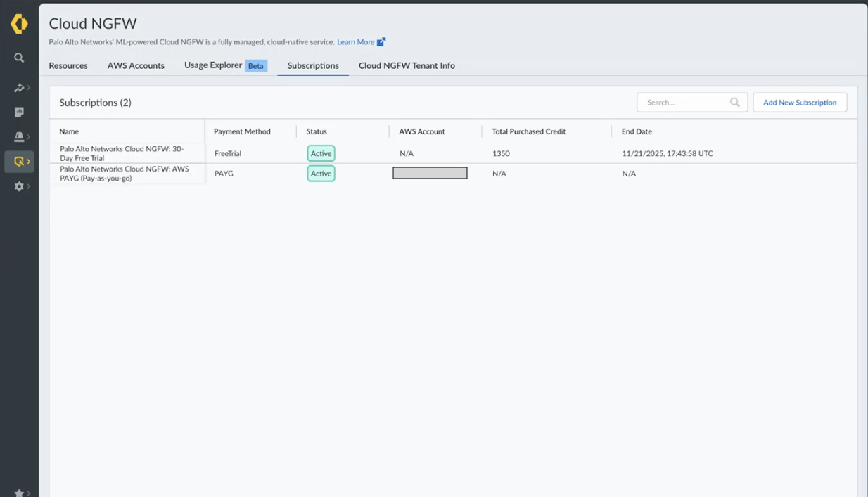Click the AWS Account column header
The width and height of the screenshot is (868, 497).
click(x=422, y=131)
